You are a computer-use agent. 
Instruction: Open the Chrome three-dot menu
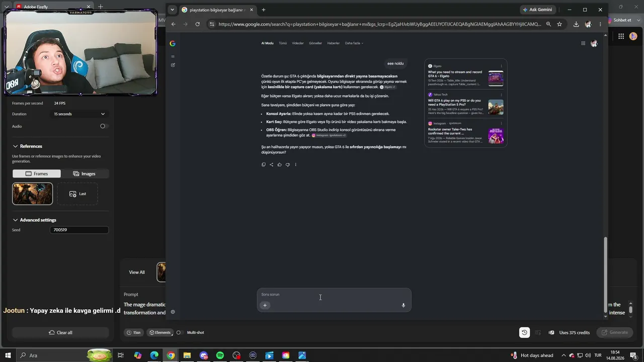point(600,24)
